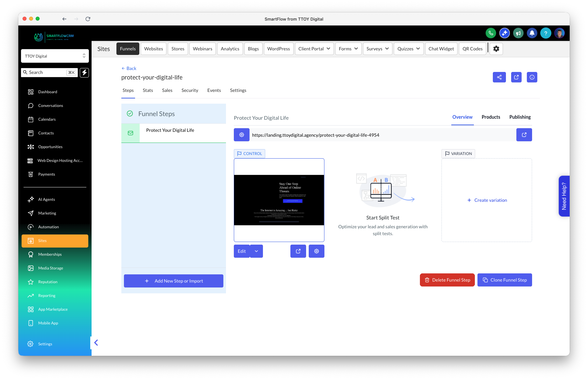Open the Stats tab for the funnel
The image size is (588, 380).
pos(148,90)
